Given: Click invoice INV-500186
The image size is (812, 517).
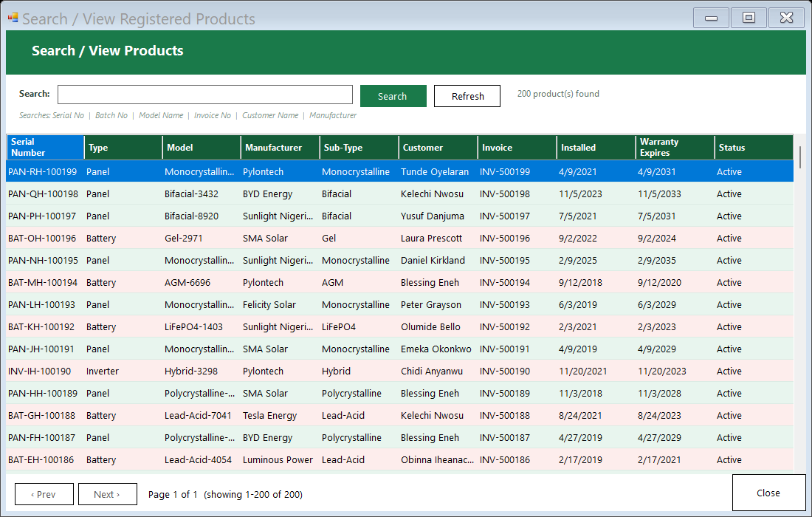Looking at the screenshot, I should [505, 459].
